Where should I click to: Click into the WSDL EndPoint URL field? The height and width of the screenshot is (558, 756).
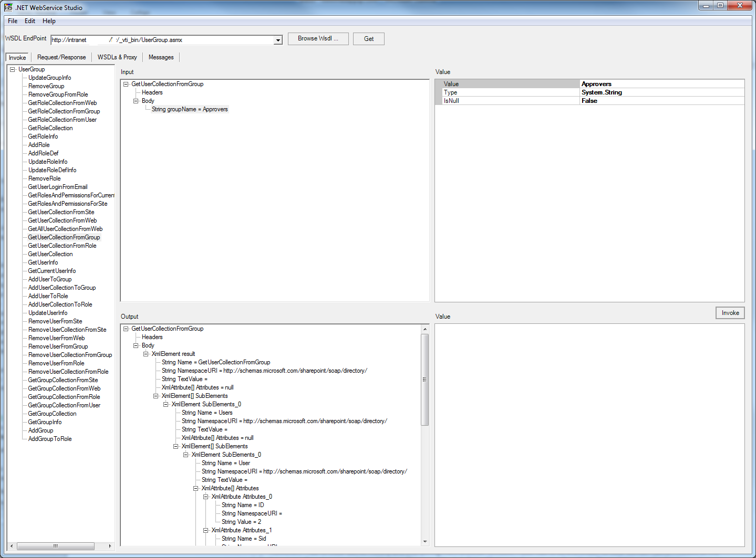coord(162,40)
